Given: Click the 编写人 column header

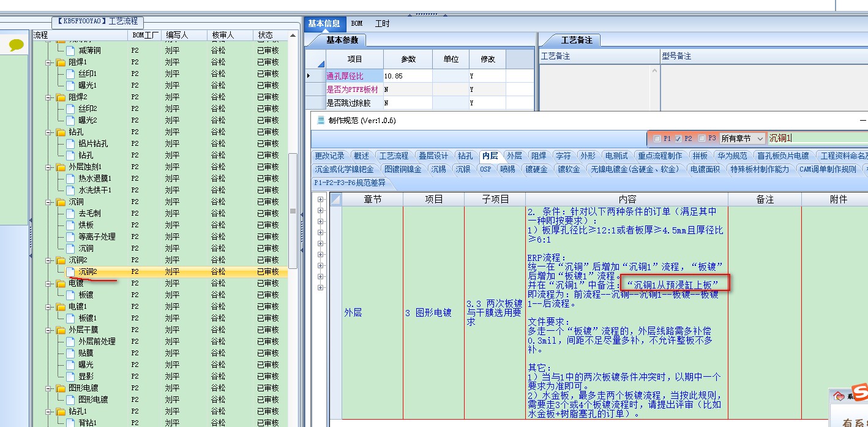Looking at the screenshot, I should [x=185, y=36].
